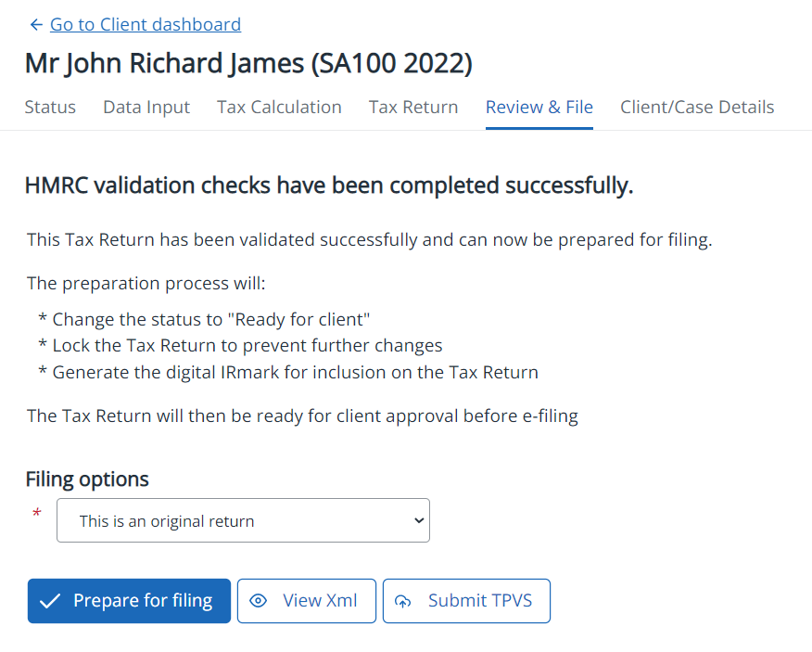Viewport: 812px width, 652px height.
Task: Click the View Xml button label
Action: click(320, 601)
